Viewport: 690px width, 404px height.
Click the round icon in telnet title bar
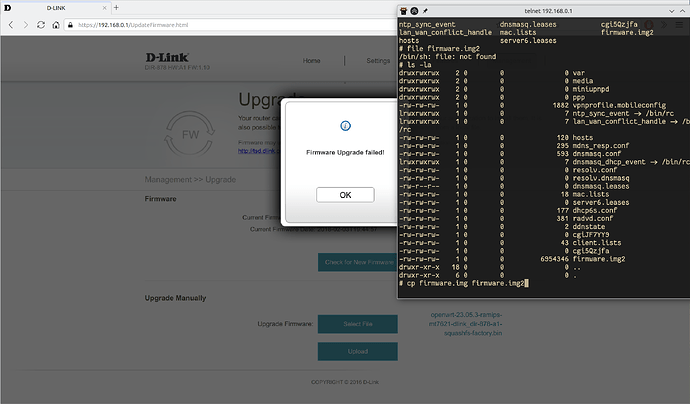[414, 11]
